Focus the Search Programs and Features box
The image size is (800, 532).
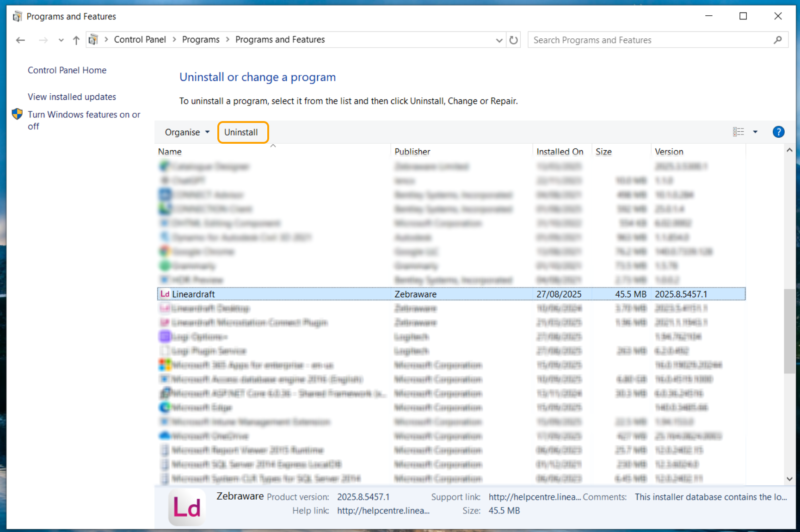tap(658, 40)
